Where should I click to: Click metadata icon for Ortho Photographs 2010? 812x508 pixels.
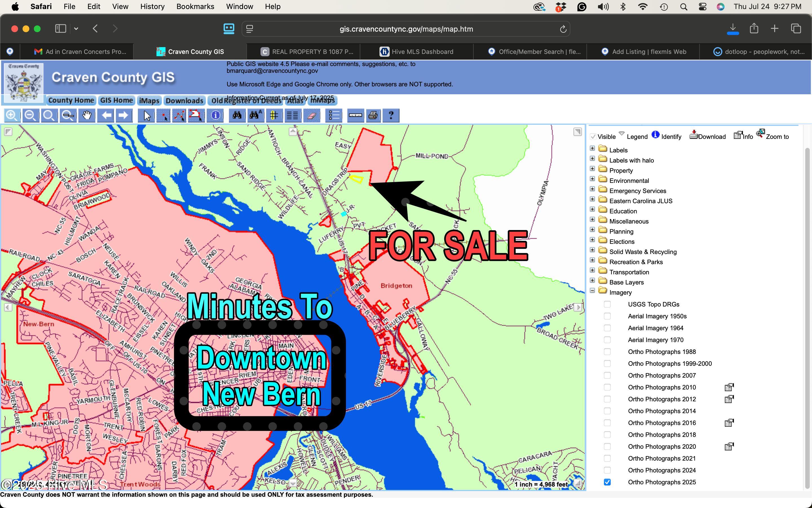coord(729,387)
